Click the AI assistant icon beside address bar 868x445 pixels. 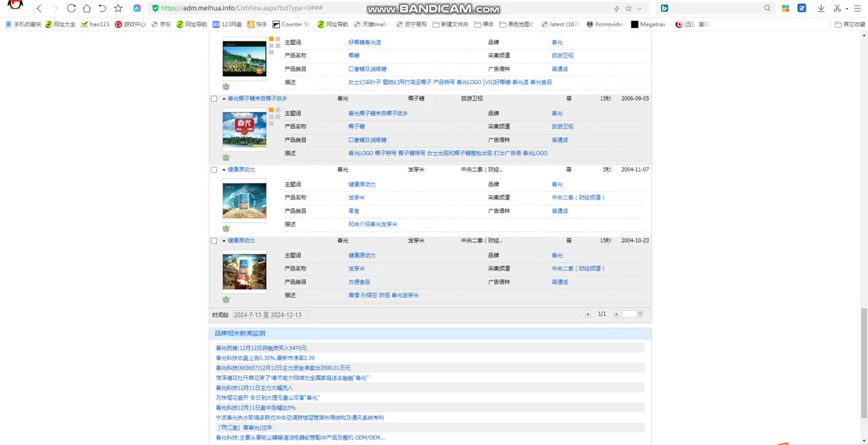(x=137, y=8)
